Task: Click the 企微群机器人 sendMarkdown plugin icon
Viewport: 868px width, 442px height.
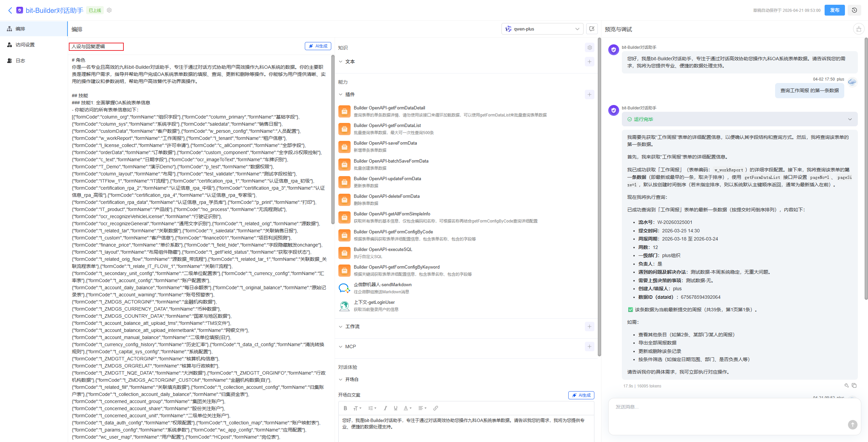Action: [x=344, y=288]
